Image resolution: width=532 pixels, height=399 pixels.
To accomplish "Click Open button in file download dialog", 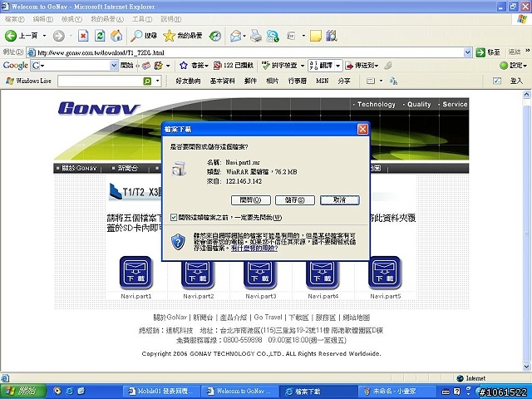I will click(251, 199).
